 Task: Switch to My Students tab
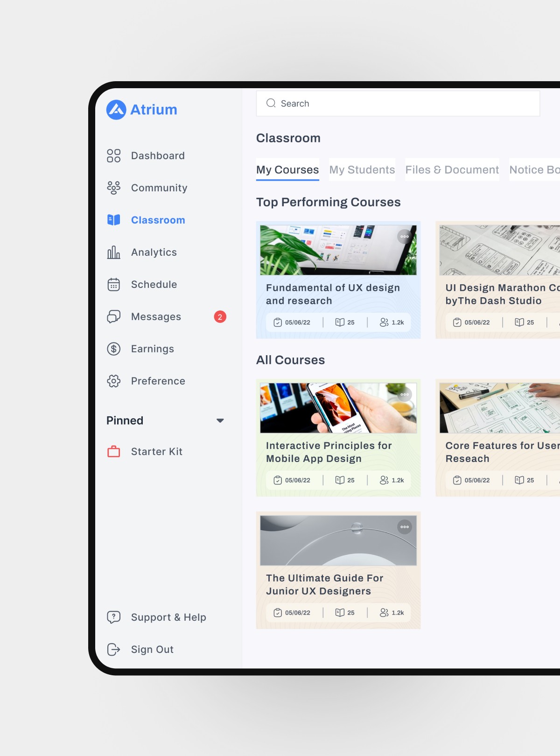(362, 170)
